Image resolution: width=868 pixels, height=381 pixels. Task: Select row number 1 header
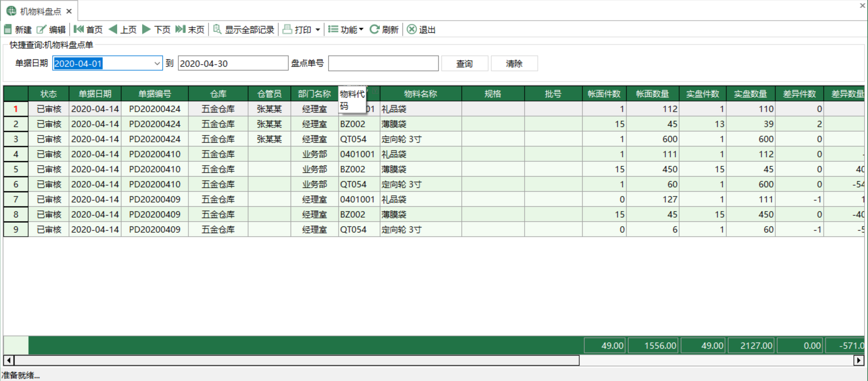16,109
